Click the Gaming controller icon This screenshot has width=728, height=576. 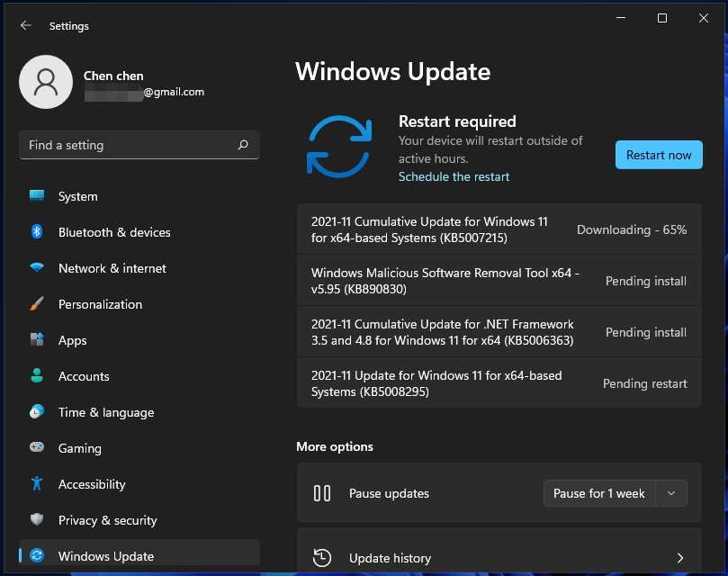37,447
